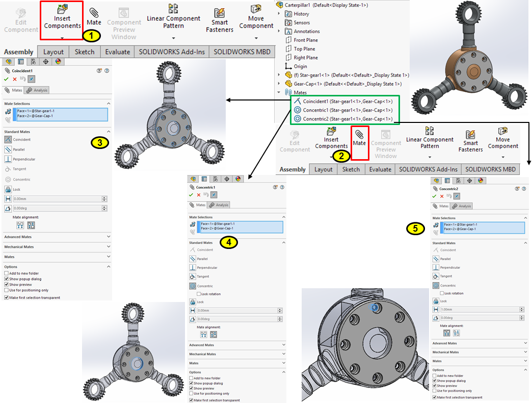This screenshot has width=532, height=403.
Task: Expand the History node in the feature tree
Action: pos(279,14)
